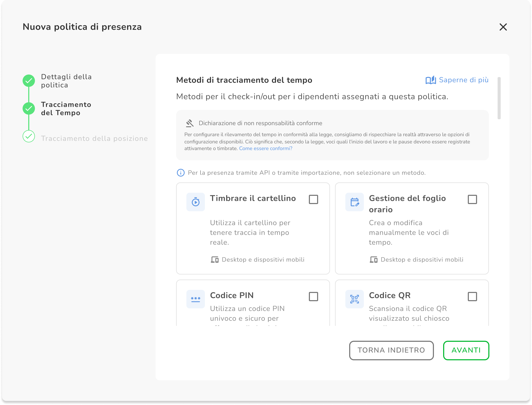Click the blue info circle icon
Viewport: 532px width, 405px height.
tap(181, 173)
